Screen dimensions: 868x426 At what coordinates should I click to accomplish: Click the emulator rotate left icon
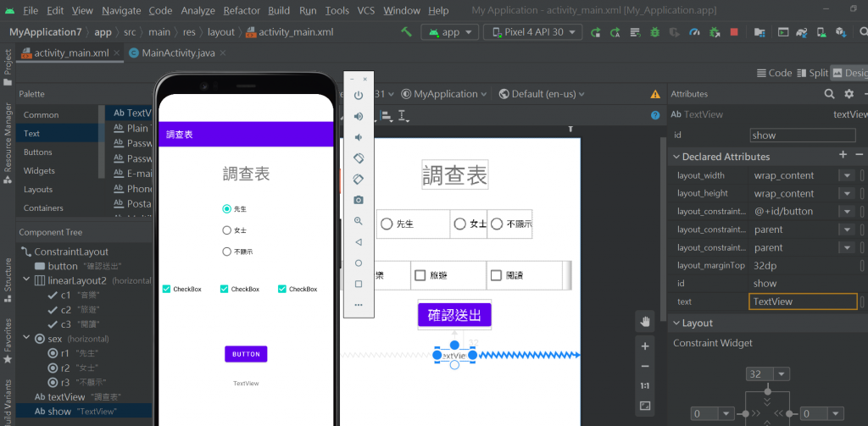click(359, 158)
